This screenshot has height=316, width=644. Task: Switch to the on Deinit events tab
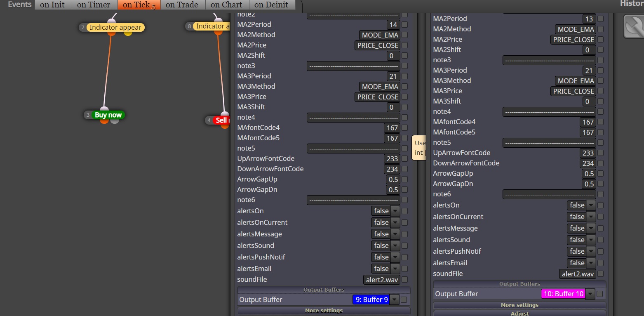click(272, 5)
